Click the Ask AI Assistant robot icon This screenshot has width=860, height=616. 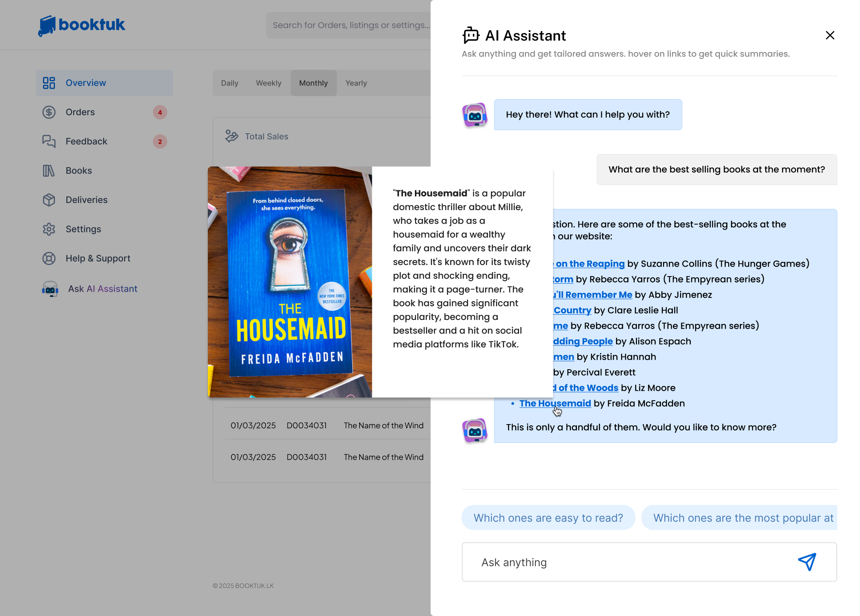click(50, 289)
